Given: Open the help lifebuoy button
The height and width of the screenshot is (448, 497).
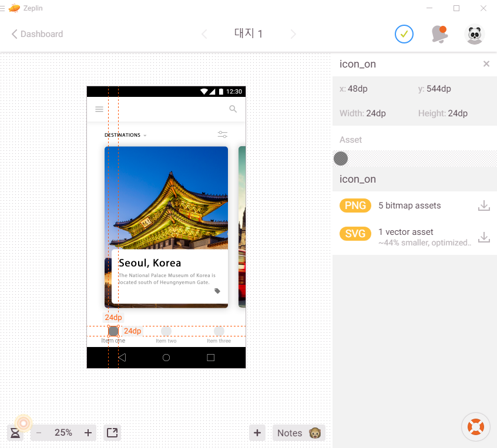Looking at the screenshot, I should [475, 427].
